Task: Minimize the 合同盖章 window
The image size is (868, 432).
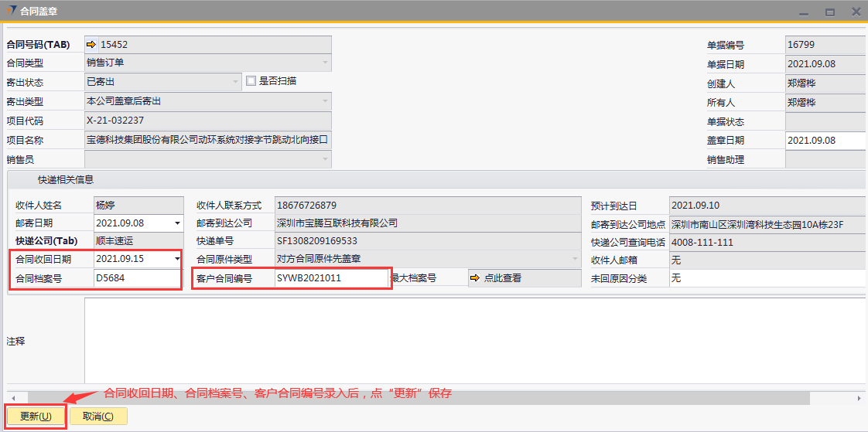Action: tap(805, 12)
